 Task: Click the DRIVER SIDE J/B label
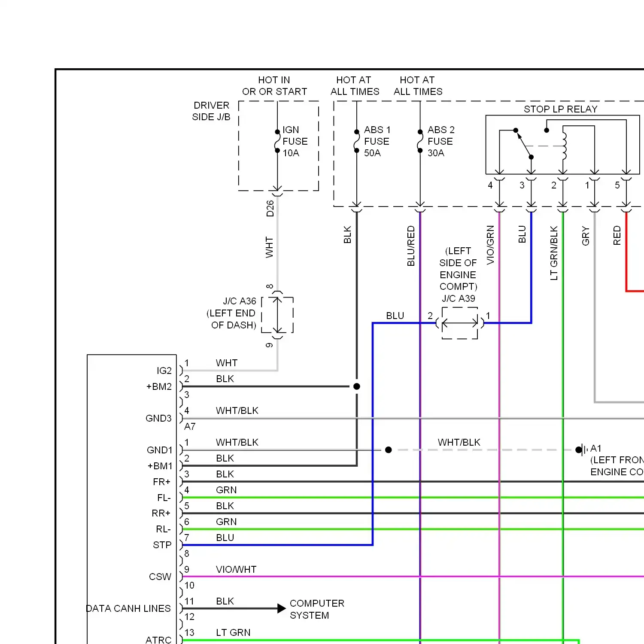pyautogui.click(x=211, y=111)
